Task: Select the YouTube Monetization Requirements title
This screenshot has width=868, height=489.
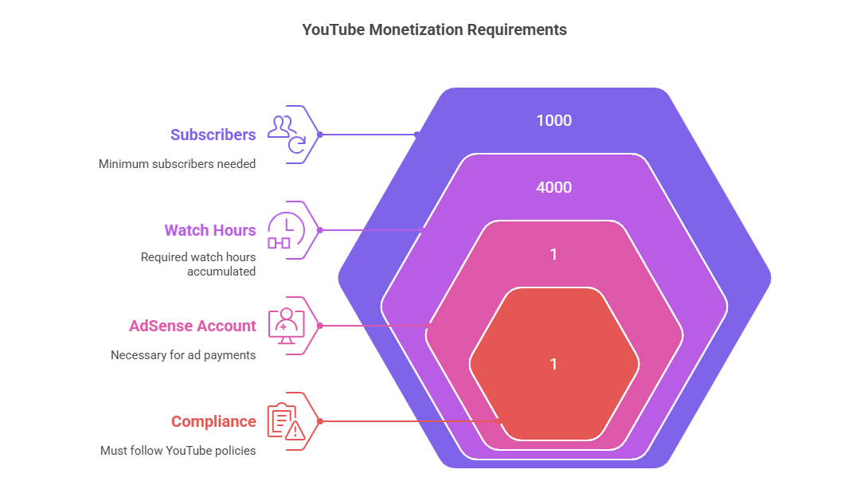Action: pos(435,30)
